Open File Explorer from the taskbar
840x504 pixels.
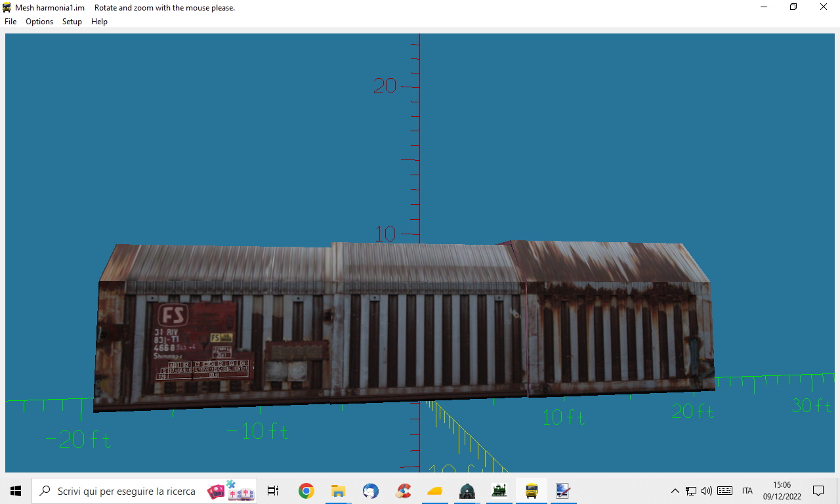coord(338,491)
